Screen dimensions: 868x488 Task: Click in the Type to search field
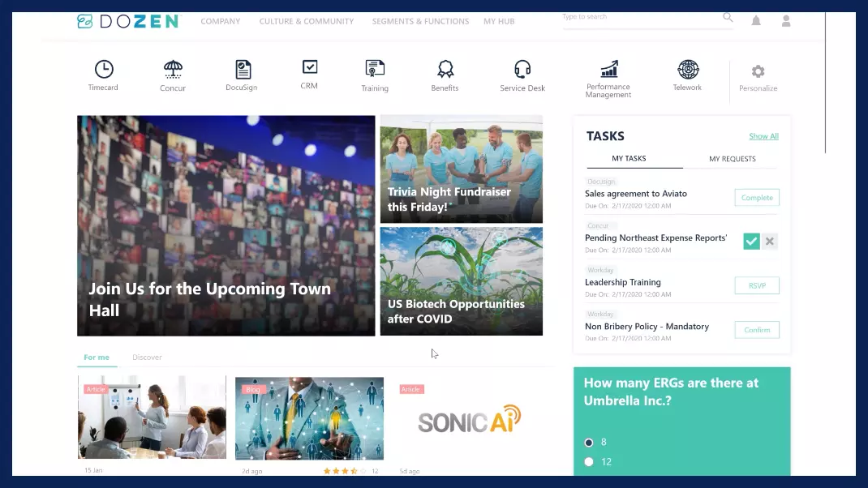tap(639, 17)
